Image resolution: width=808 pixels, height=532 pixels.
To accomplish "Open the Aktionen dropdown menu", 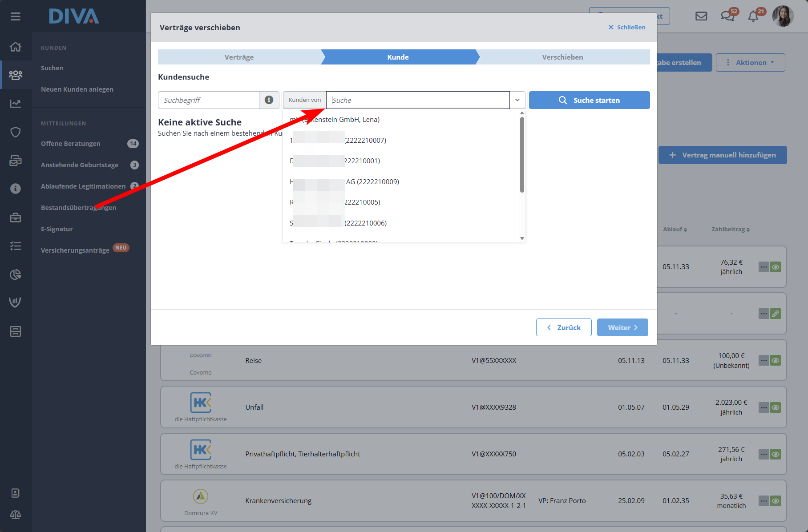I will coord(750,63).
